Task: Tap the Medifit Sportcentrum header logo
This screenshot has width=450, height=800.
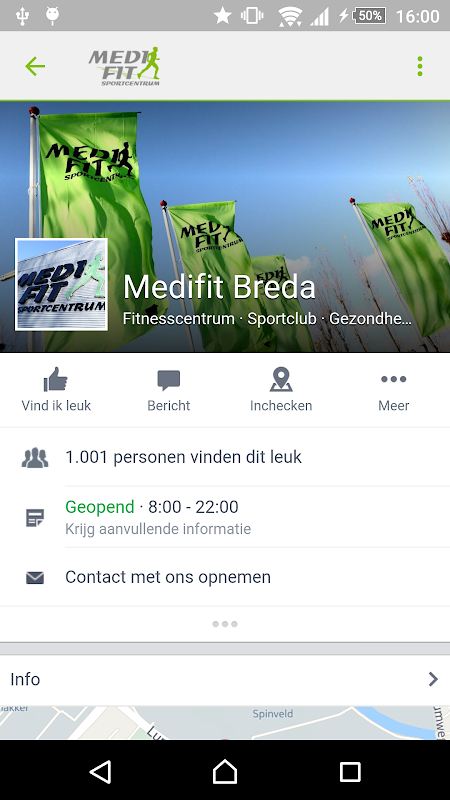Action: (125, 66)
